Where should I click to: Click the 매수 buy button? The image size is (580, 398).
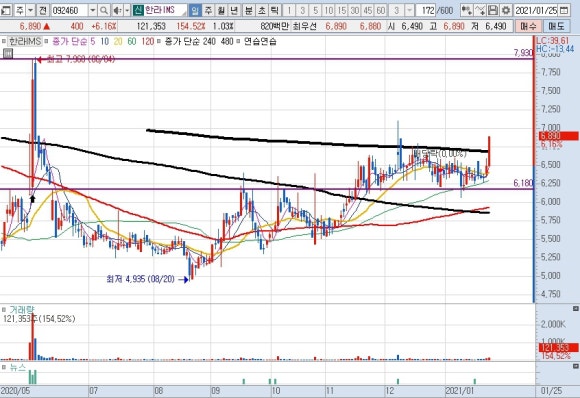click(528, 26)
